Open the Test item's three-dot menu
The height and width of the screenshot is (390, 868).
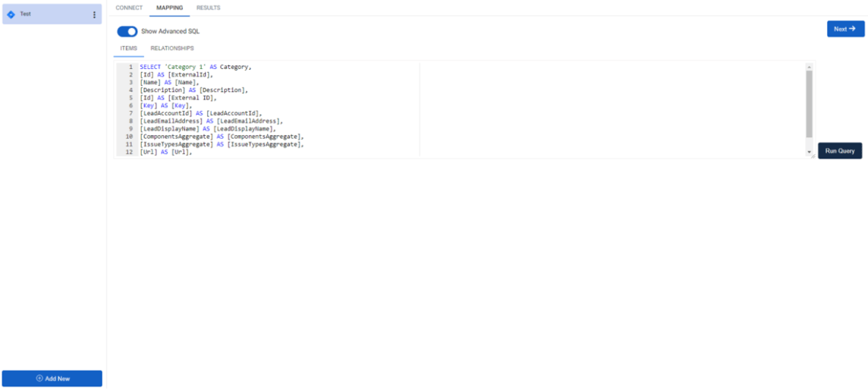point(94,15)
